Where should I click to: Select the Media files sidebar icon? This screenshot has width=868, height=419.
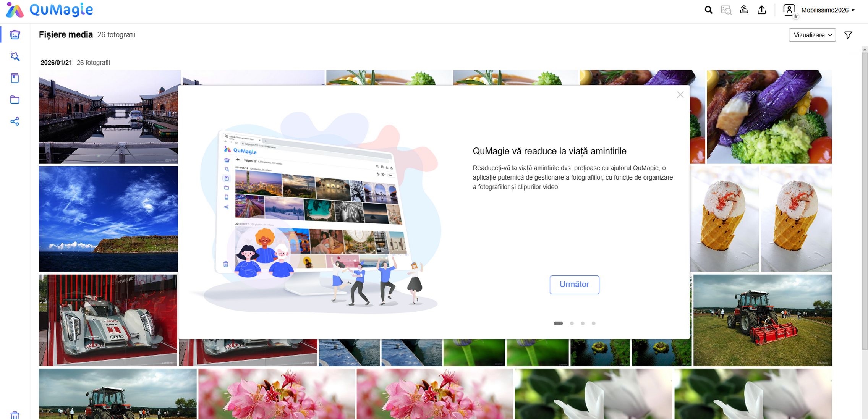(x=15, y=35)
